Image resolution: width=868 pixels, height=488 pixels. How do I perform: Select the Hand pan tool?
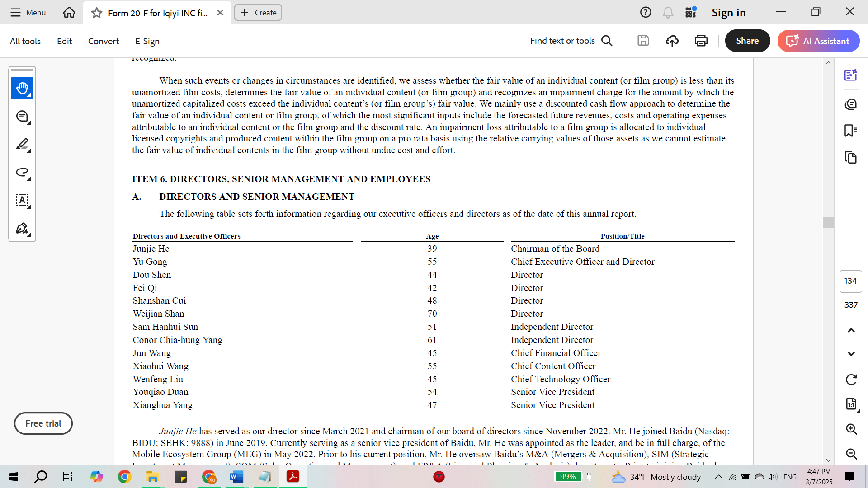22,88
